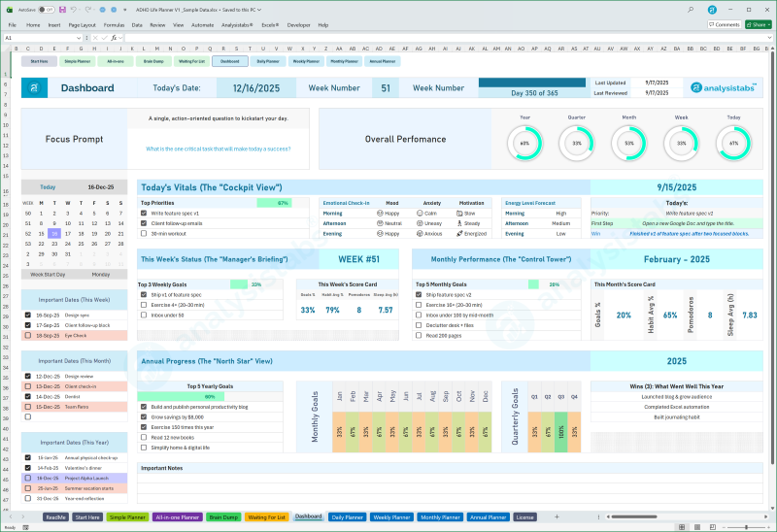Check the 30-min workout priority checkbox
777x532 pixels.
point(144,234)
